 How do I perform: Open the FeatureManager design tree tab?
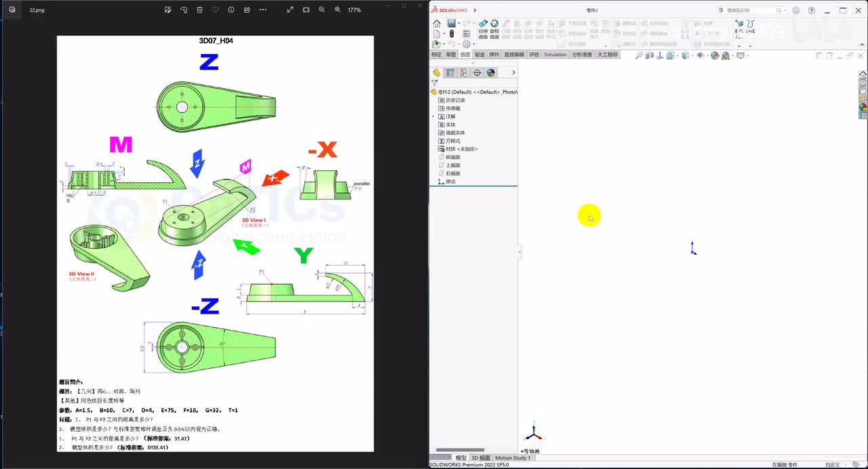(x=436, y=73)
